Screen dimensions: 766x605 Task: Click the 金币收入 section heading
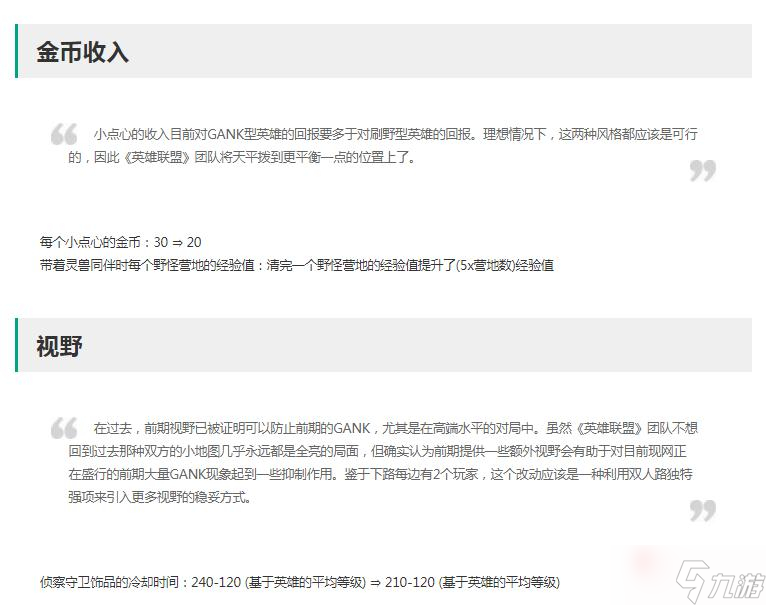[82, 52]
